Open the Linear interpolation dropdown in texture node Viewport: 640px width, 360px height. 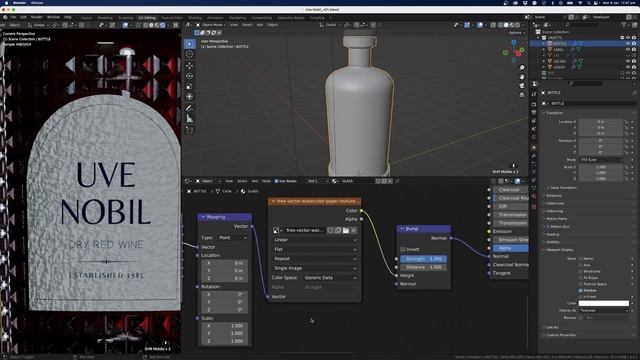point(315,240)
